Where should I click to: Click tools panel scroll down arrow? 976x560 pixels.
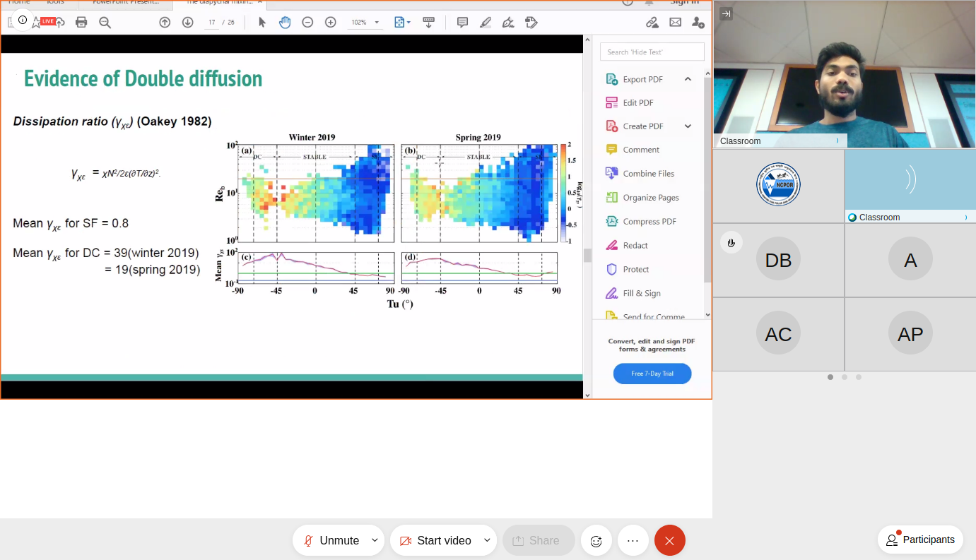(708, 314)
